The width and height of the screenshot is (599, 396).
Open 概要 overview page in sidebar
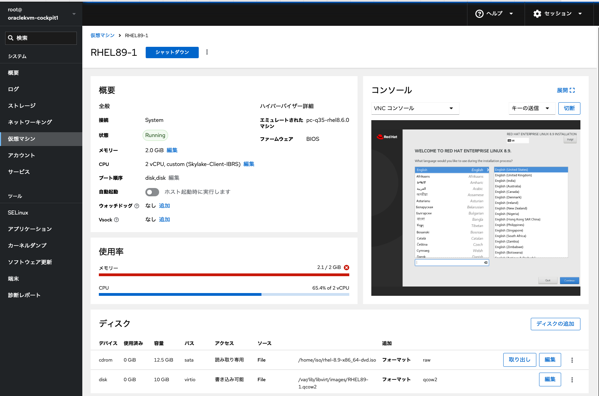41,73
